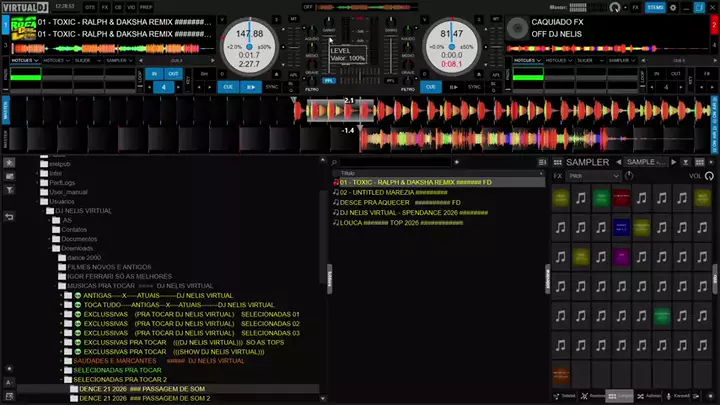Go to next sampler bank arrow

point(674,162)
